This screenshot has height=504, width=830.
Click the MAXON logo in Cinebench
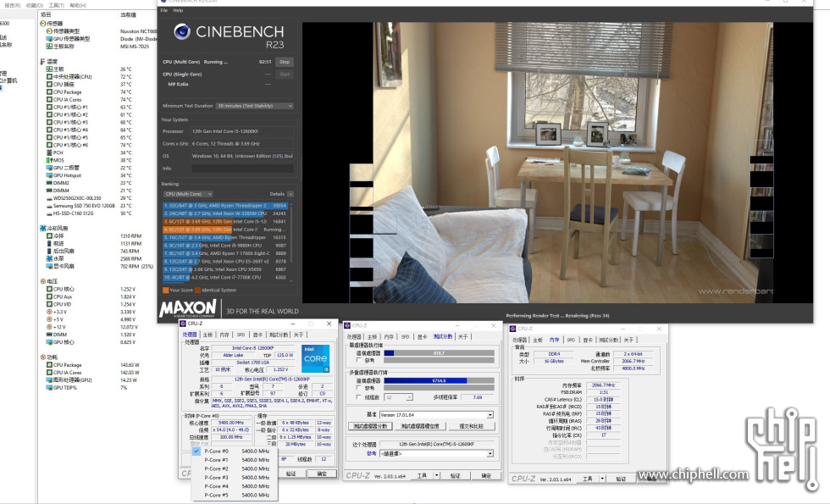click(188, 308)
